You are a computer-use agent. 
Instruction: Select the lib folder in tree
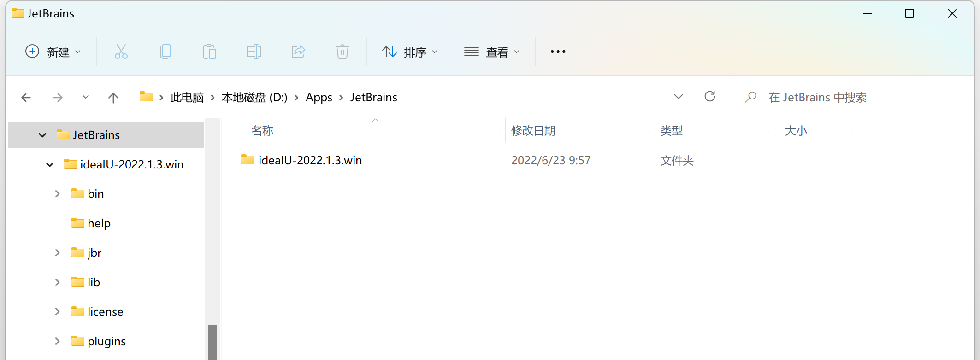click(86, 282)
